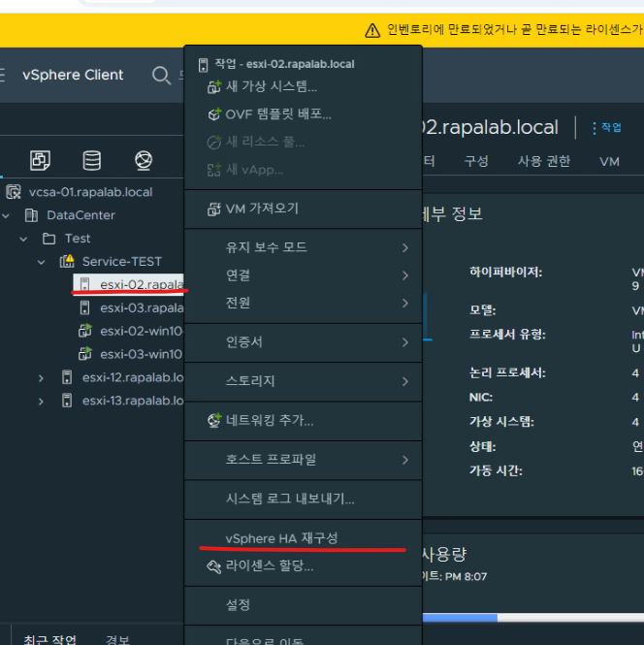Open the 스토리지 submenu

coord(304,381)
